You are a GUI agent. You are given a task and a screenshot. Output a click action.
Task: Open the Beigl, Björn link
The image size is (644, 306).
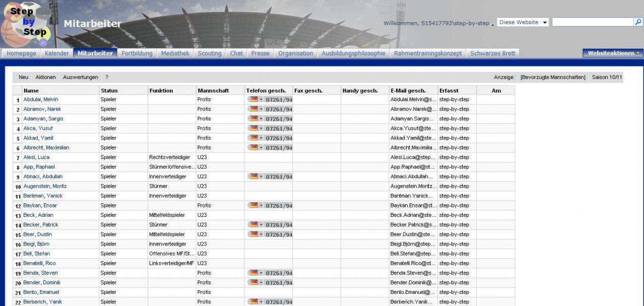pyautogui.click(x=36, y=244)
